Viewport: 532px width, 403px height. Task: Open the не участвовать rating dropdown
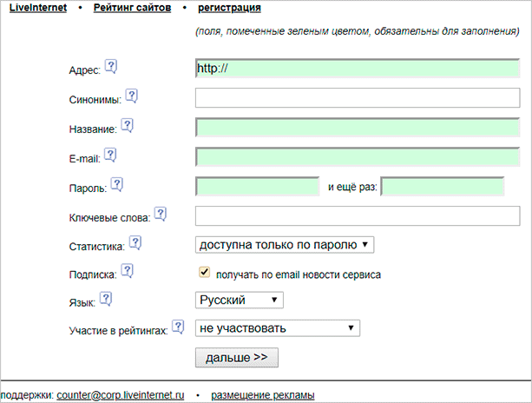[x=278, y=328]
